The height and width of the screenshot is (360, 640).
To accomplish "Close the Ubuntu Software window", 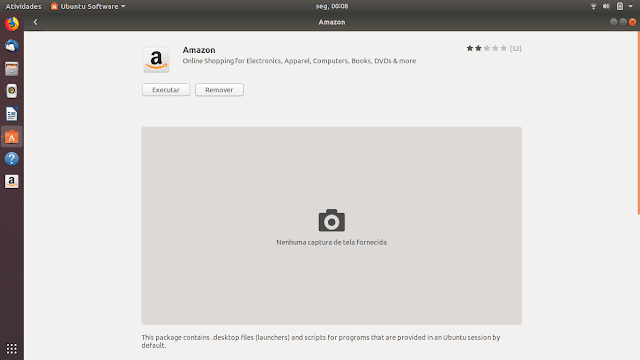I will click(x=632, y=22).
